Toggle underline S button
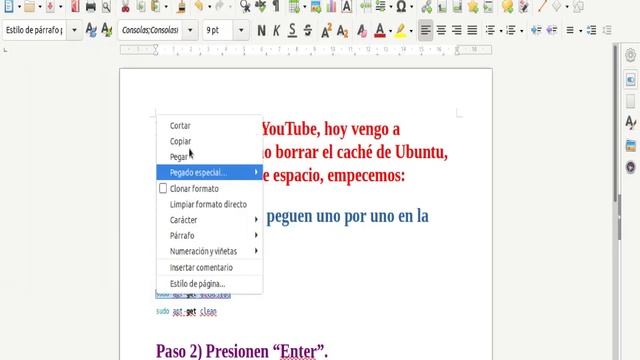 pyautogui.click(x=292, y=30)
